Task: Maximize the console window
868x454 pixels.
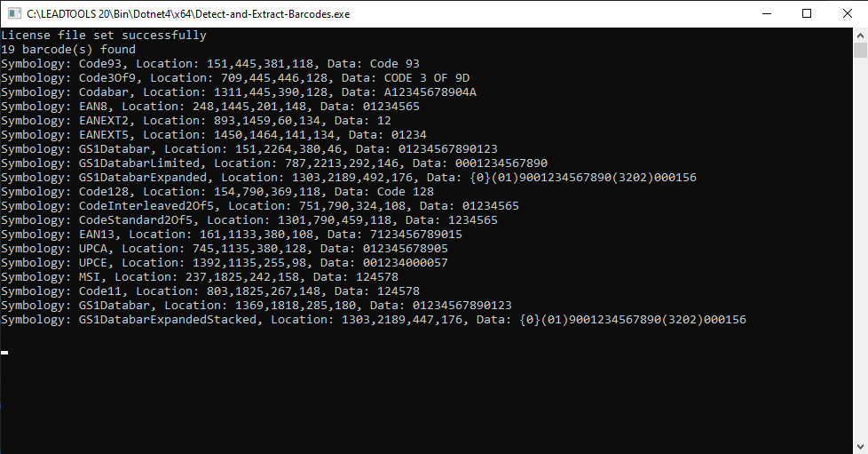Action: pyautogui.click(x=807, y=13)
